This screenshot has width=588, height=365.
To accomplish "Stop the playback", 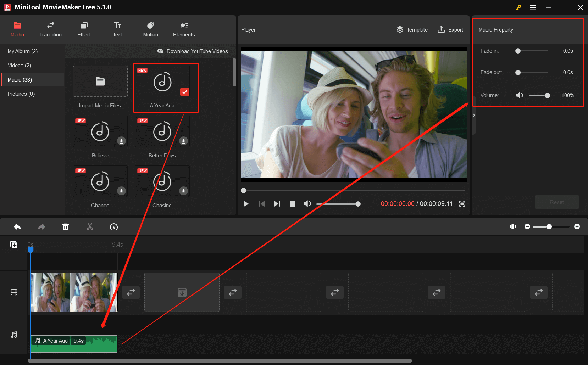I will [293, 204].
